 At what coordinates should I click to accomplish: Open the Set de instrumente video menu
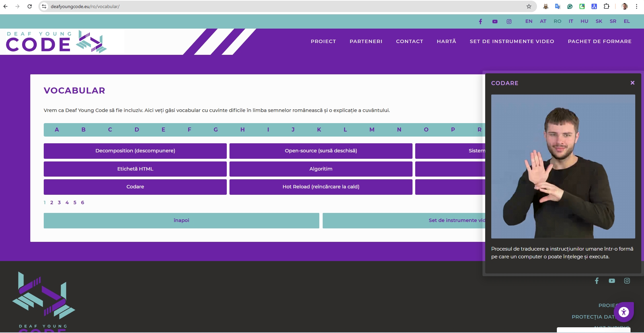pyautogui.click(x=511, y=41)
